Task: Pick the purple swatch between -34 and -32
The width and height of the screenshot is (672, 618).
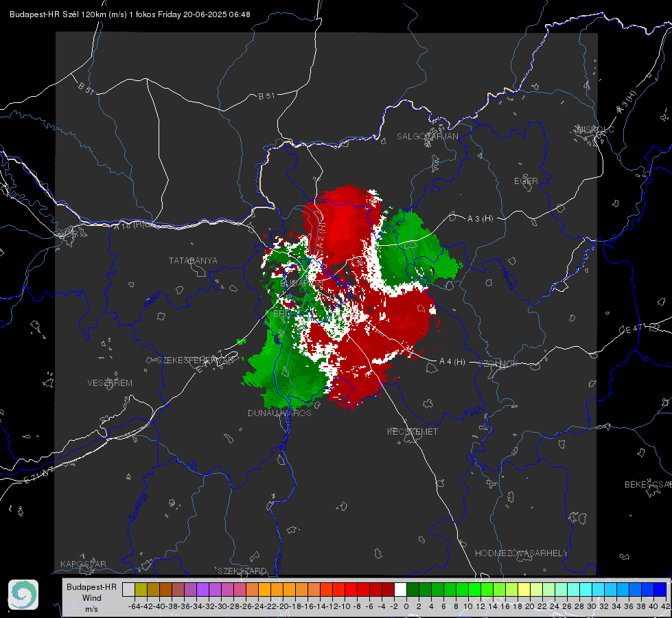Action: pyautogui.click(x=202, y=589)
